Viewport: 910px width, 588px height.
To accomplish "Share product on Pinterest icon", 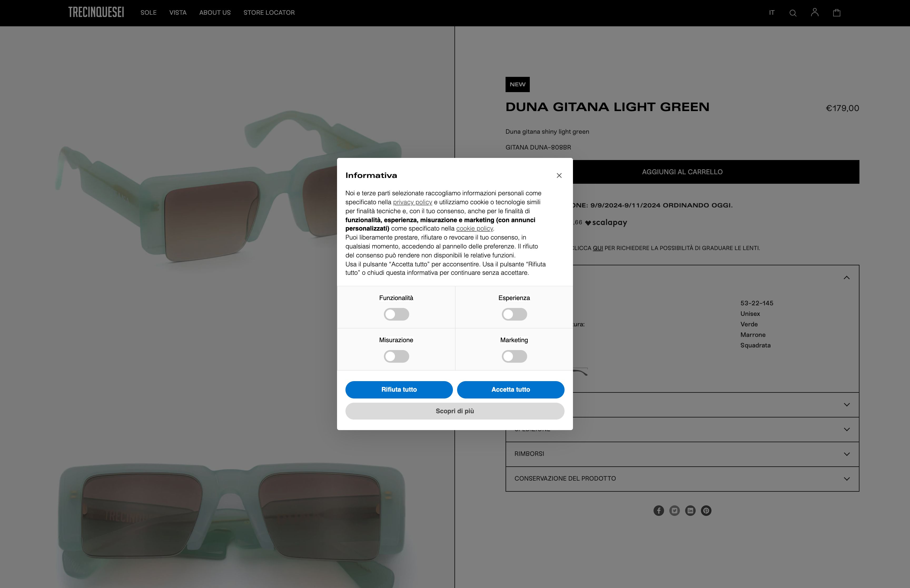I will (x=706, y=511).
